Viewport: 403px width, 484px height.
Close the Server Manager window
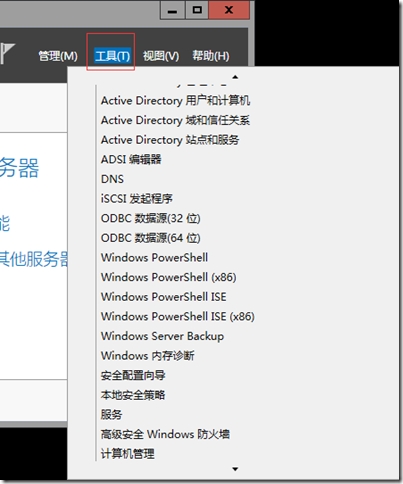229,10
